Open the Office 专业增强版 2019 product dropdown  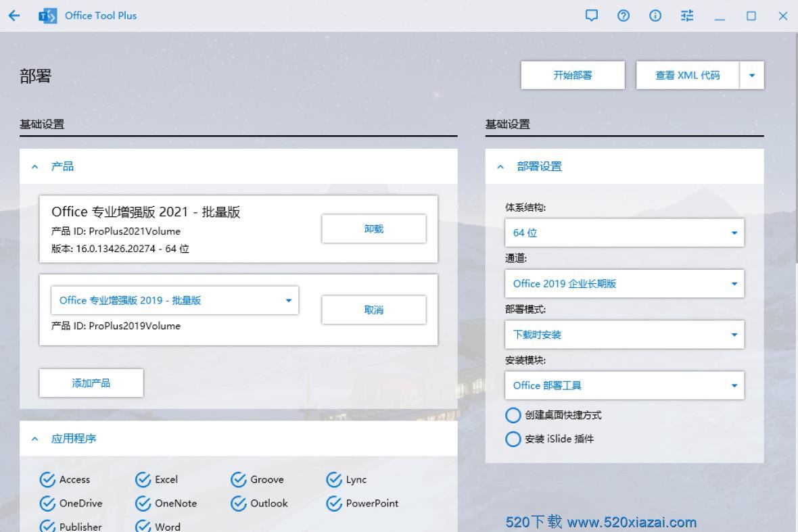click(x=174, y=300)
